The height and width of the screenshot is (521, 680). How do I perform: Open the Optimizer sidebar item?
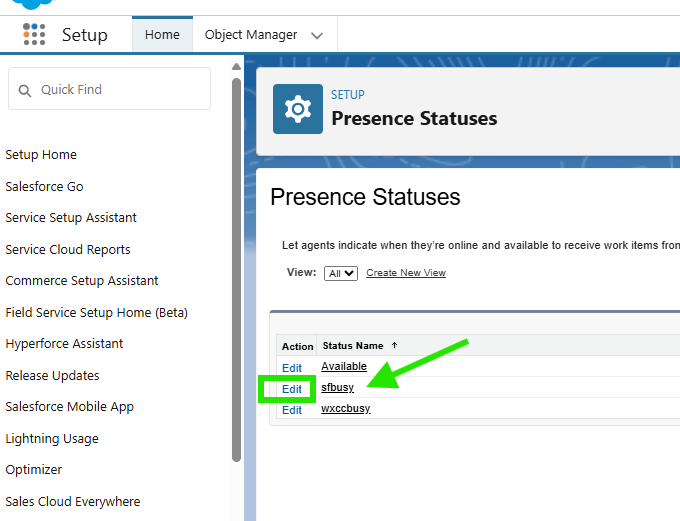(x=33, y=469)
